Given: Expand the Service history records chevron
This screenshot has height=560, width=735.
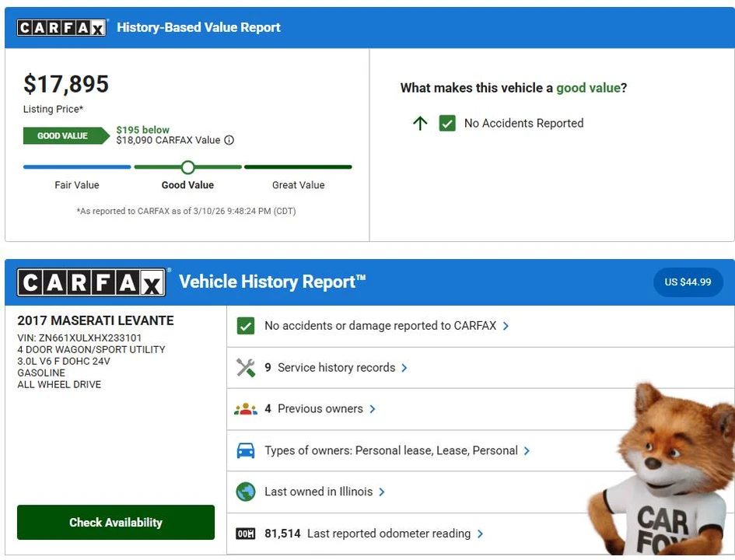Looking at the screenshot, I should (x=404, y=368).
